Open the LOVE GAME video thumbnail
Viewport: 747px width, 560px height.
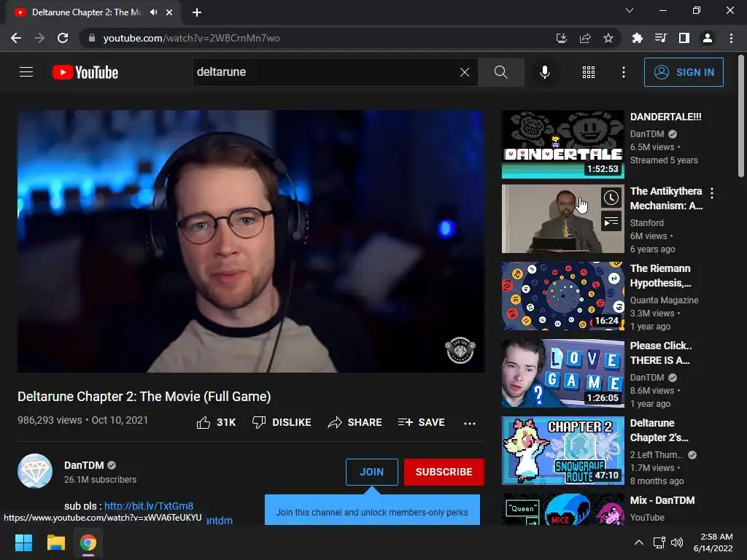(562, 373)
